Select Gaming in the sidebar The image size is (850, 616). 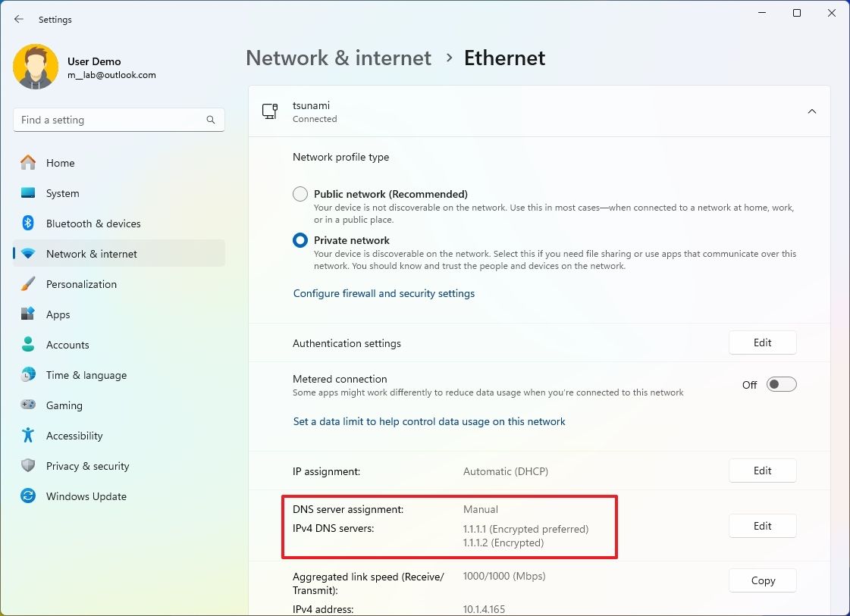point(64,405)
